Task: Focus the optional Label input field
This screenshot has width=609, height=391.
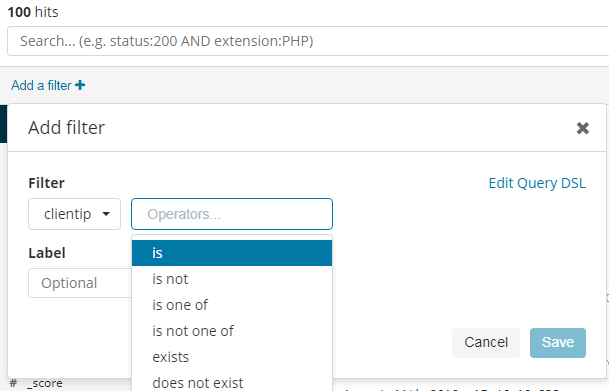Action: [80, 283]
